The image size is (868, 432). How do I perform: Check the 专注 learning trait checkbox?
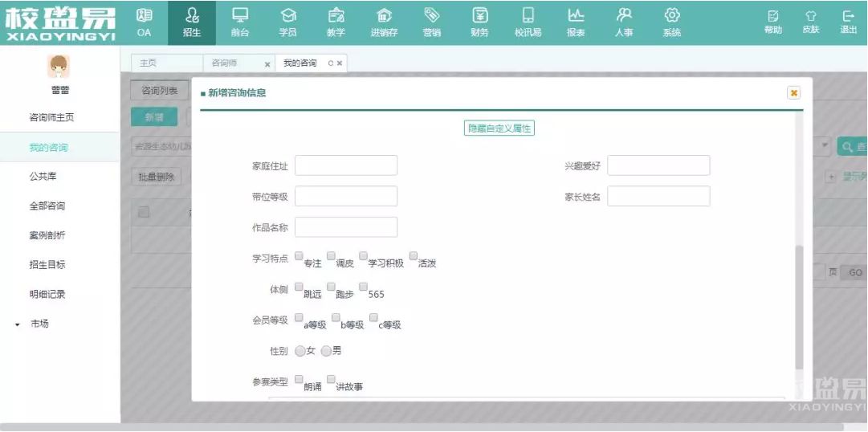(x=299, y=256)
